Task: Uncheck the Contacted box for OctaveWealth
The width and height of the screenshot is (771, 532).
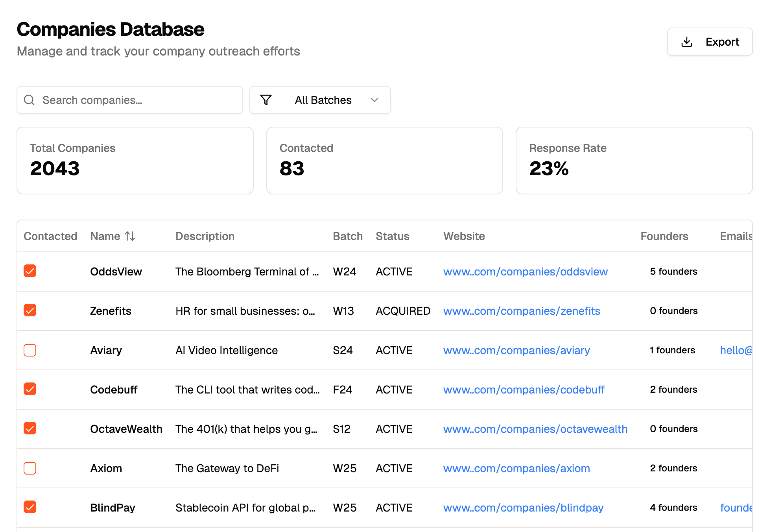Action: pyautogui.click(x=30, y=428)
